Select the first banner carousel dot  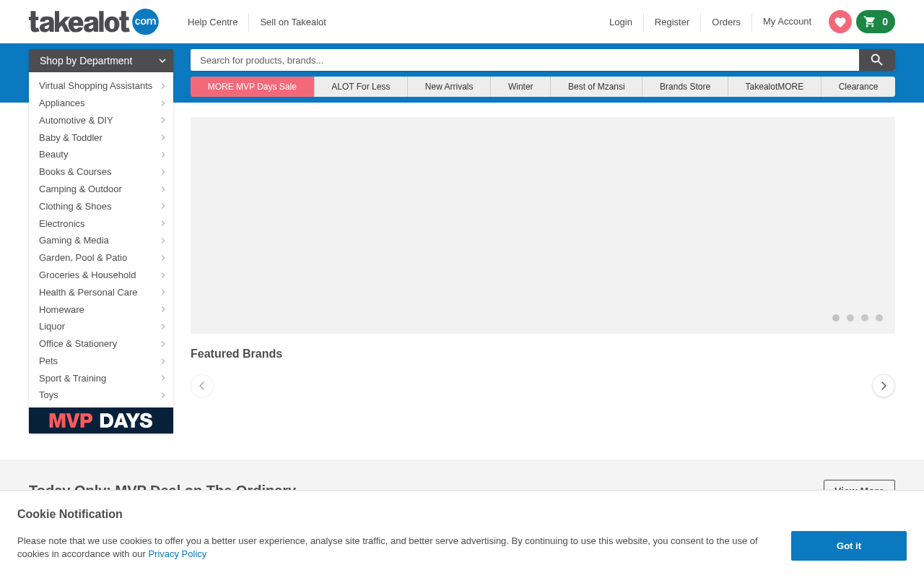click(836, 318)
